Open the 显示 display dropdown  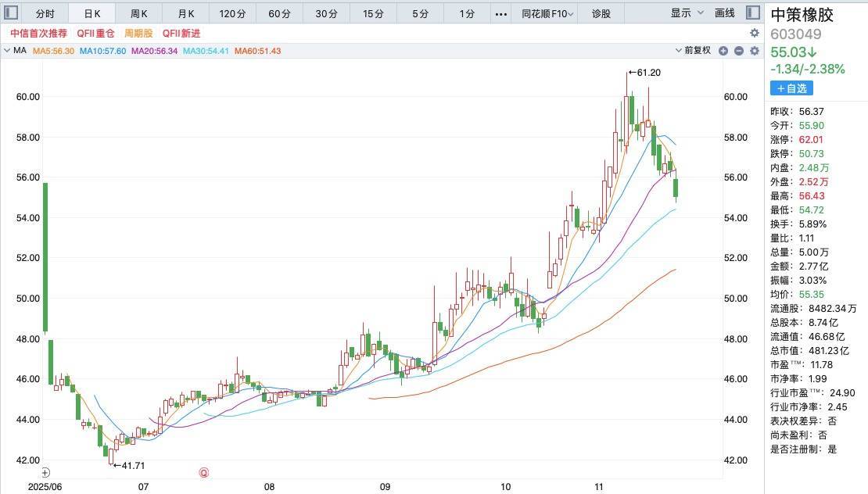(684, 13)
